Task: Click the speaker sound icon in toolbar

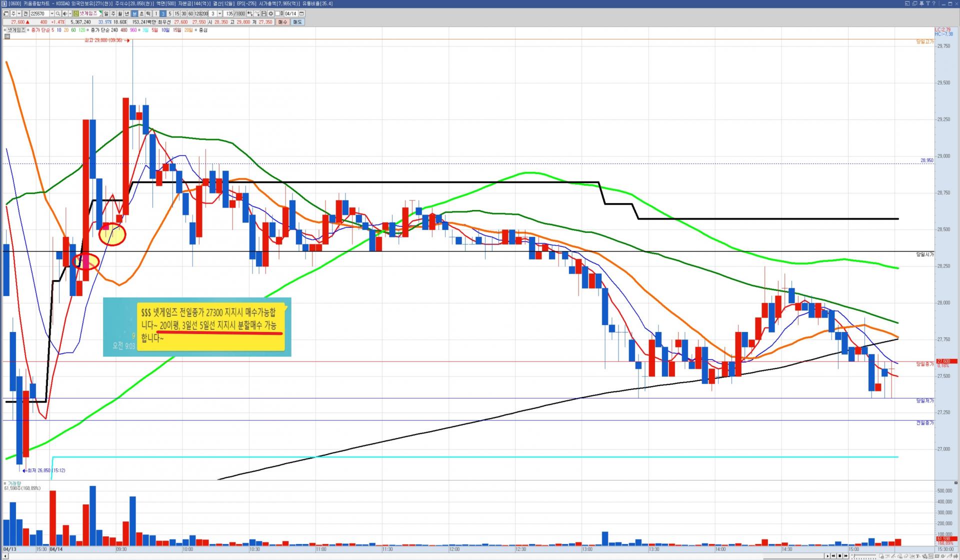Action: 65,13
